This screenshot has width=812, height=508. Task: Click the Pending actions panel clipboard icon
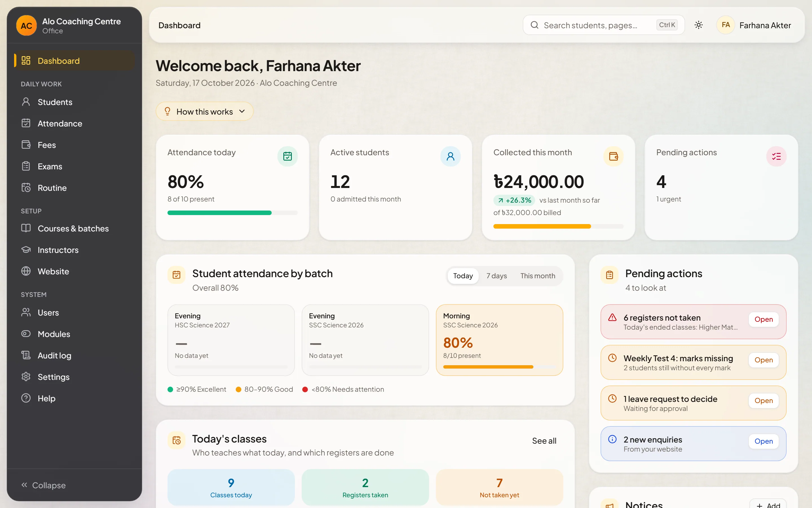click(x=609, y=275)
